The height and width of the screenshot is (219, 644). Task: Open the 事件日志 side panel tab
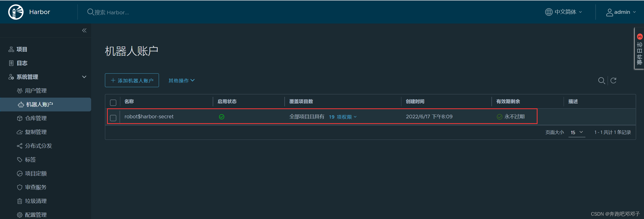pyautogui.click(x=639, y=49)
